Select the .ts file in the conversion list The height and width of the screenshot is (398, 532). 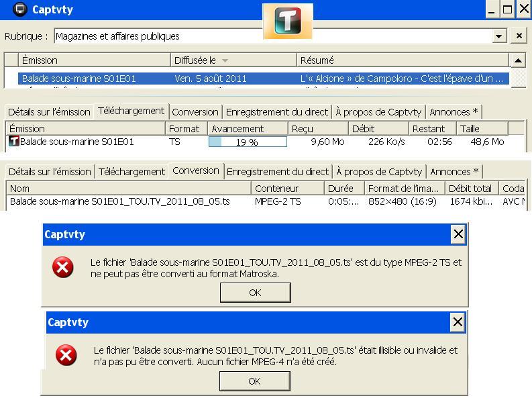pyautogui.click(x=119, y=201)
